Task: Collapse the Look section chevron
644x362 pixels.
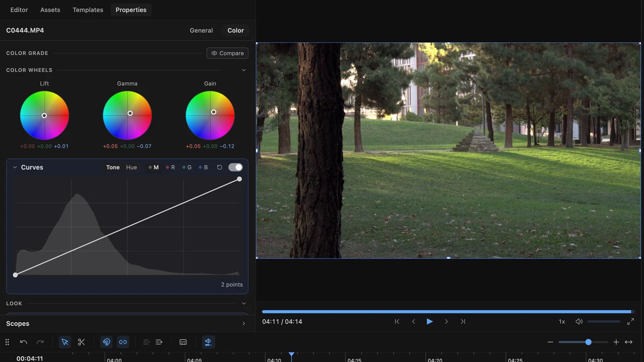Action: click(244, 303)
